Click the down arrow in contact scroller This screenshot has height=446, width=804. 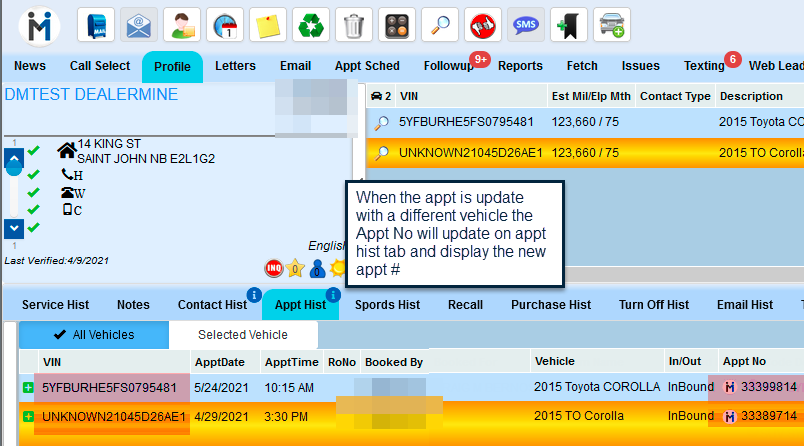[x=14, y=228]
